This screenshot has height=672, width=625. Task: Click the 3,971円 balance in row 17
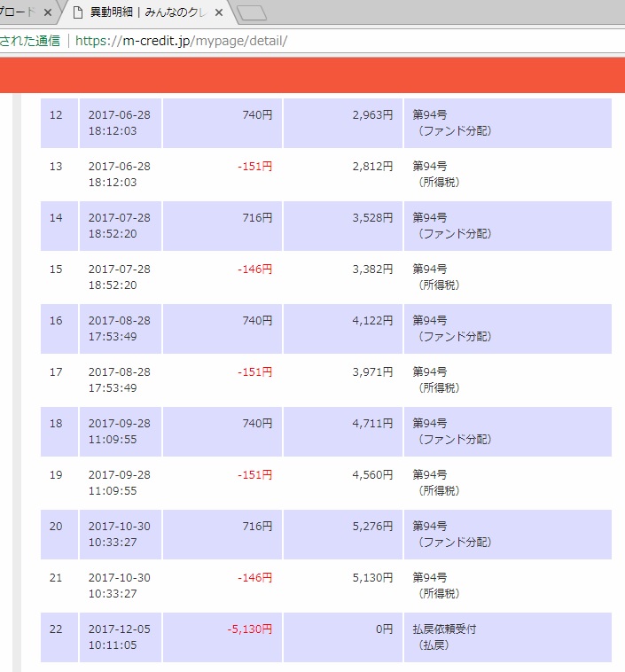tap(372, 371)
